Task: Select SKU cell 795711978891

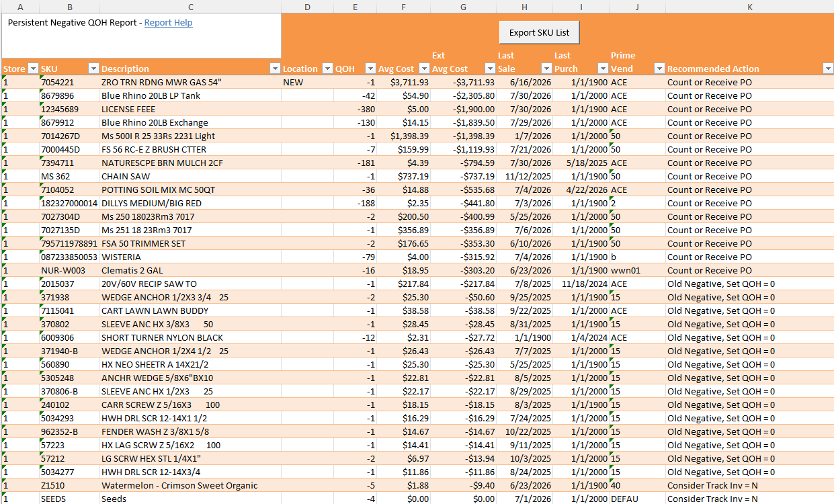Action: click(x=69, y=243)
